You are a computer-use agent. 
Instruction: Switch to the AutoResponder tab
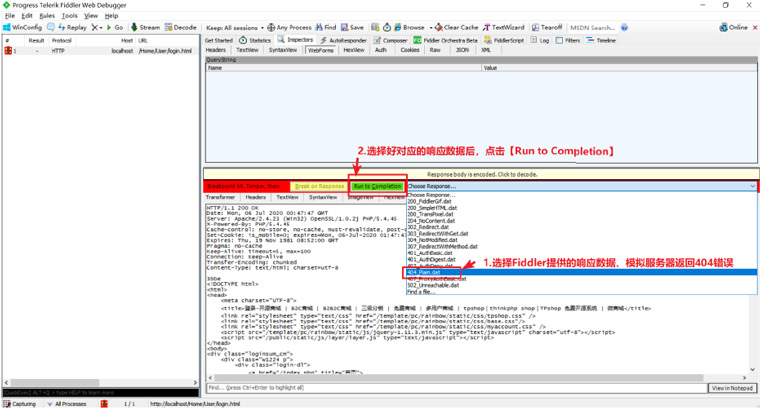click(x=343, y=40)
